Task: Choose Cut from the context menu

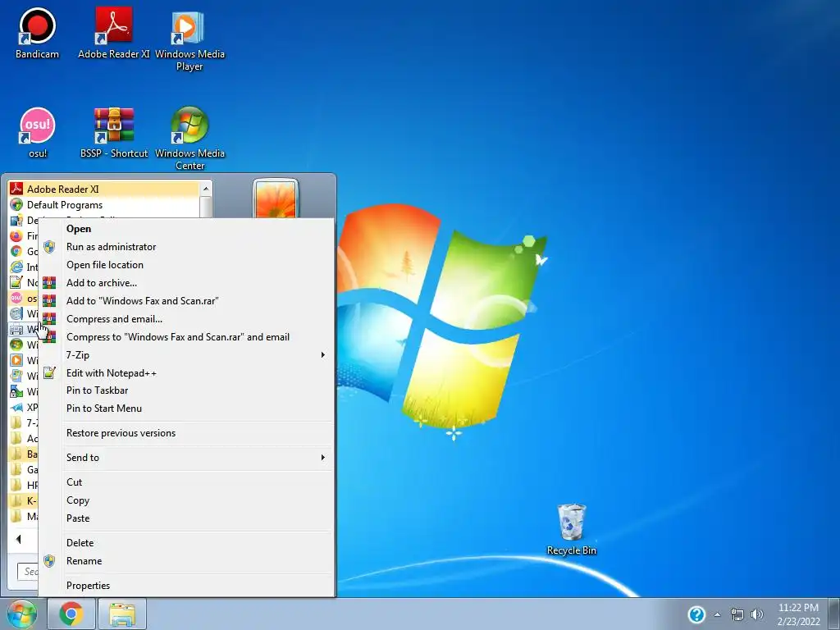Action: coord(187,482)
